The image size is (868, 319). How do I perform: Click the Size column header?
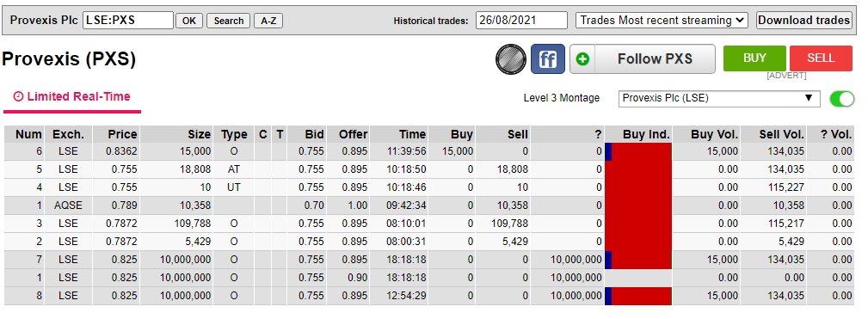[x=176, y=134]
